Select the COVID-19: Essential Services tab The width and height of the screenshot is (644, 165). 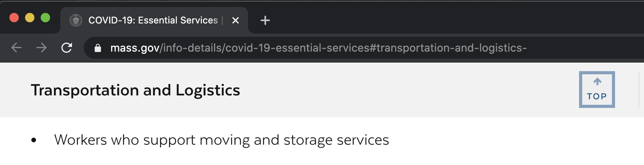[153, 20]
